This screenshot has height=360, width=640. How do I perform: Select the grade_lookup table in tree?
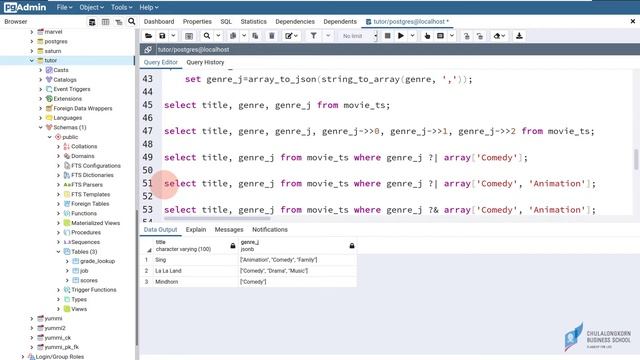[x=97, y=261]
